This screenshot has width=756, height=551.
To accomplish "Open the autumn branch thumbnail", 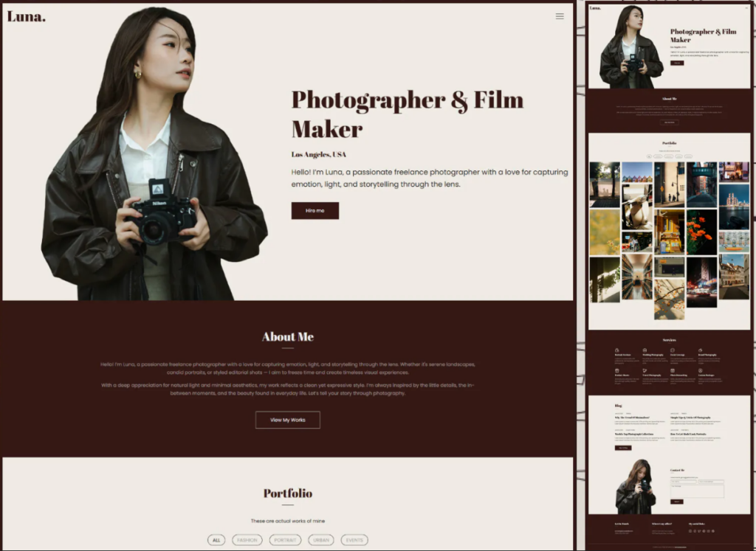I will [x=669, y=299].
